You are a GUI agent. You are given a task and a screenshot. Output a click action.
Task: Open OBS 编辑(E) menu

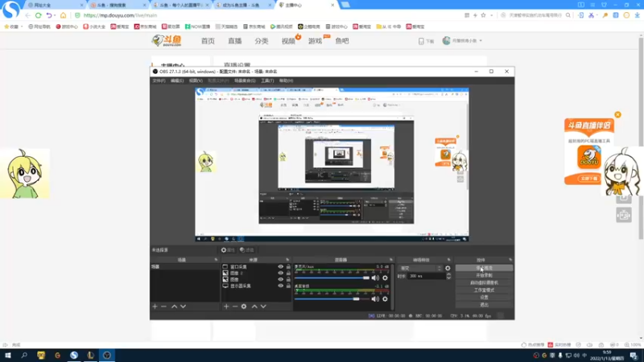coord(177,81)
